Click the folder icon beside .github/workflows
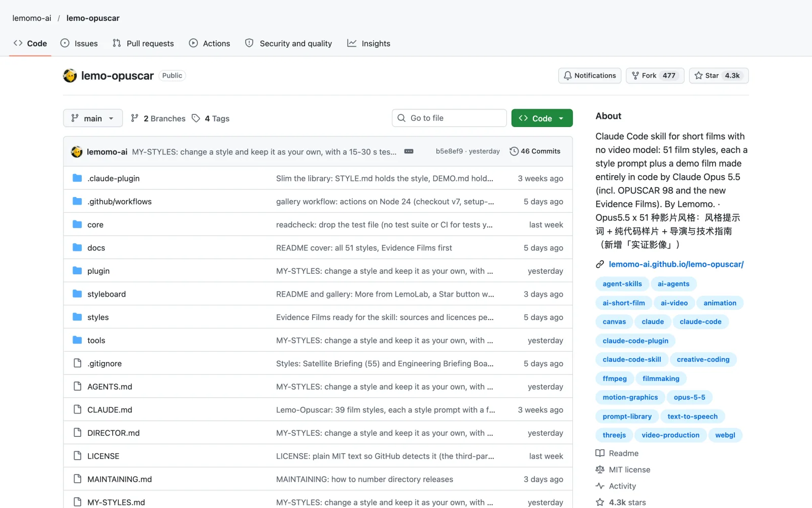 tap(77, 201)
